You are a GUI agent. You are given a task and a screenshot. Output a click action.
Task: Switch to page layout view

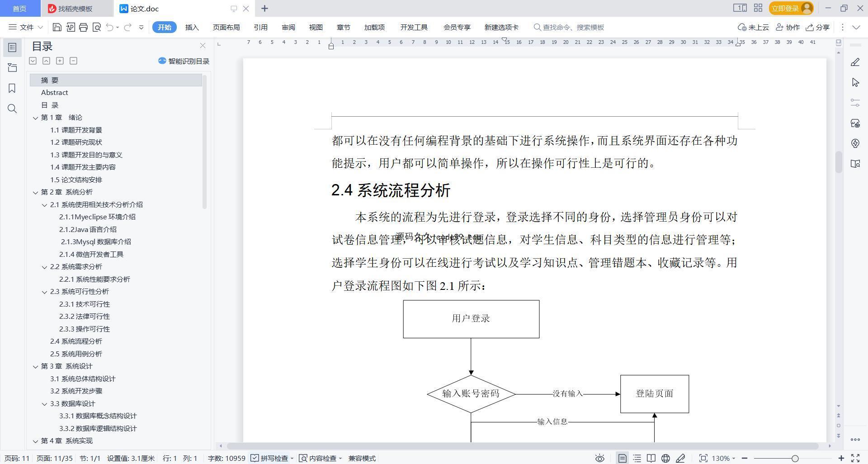pyautogui.click(x=623, y=458)
